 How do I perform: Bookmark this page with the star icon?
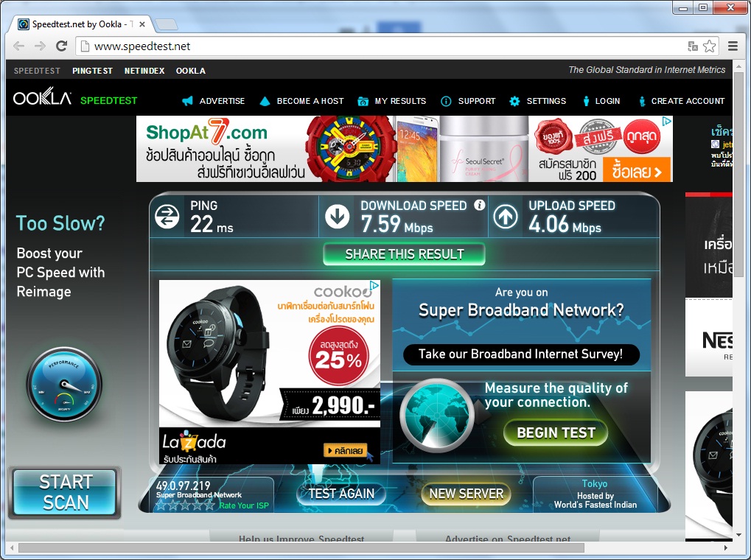pyautogui.click(x=709, y=46)
